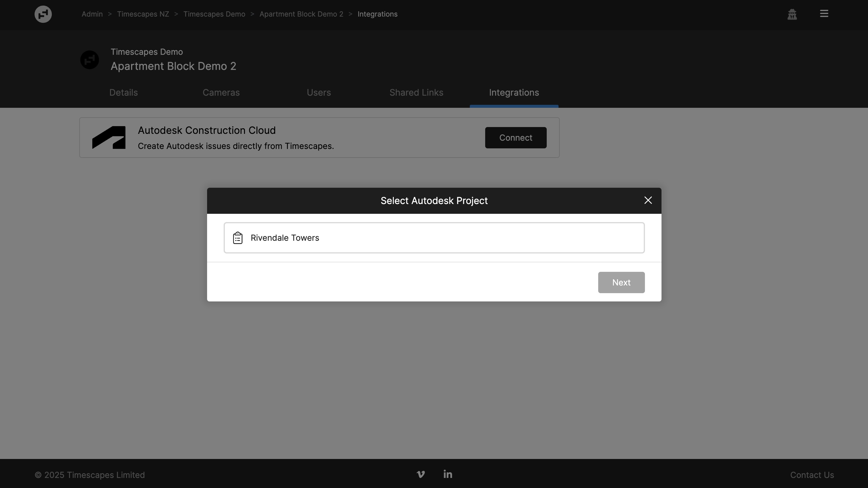
Task: Switch to the Details tab
Action: [x=123, y=93]
